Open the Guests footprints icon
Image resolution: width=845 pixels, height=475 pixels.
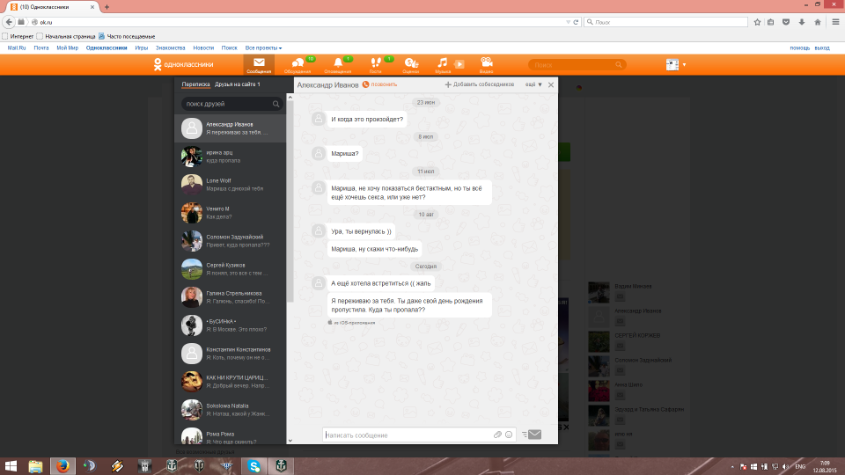click(376, 65)
